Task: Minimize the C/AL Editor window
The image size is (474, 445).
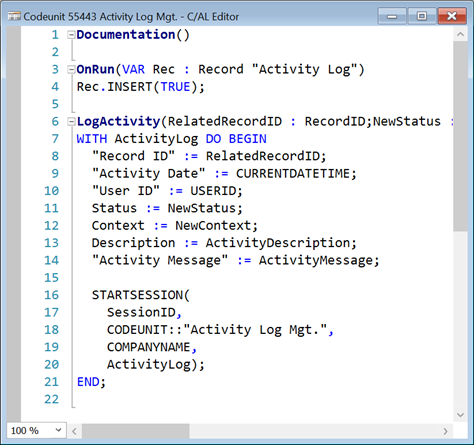Action: pyautogui.click(x=392, y=16)
